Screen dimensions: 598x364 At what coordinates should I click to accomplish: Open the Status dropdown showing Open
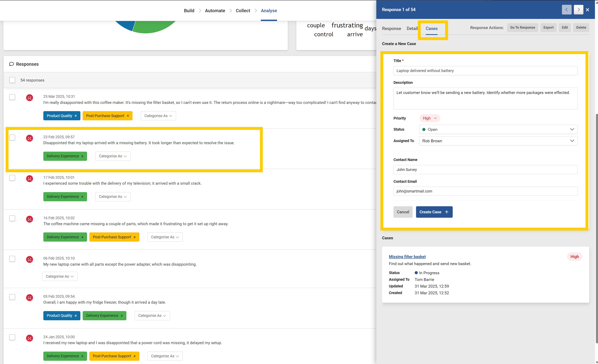click(498, 129)
